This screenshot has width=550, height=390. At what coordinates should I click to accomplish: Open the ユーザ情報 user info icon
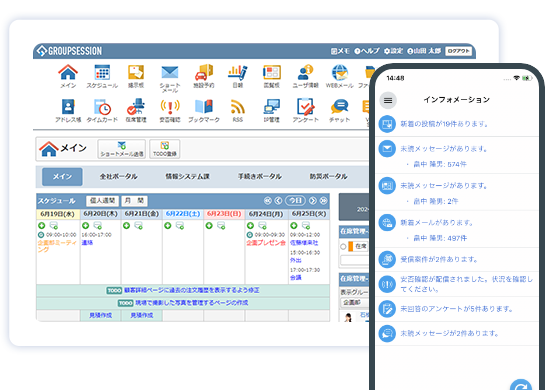point(305,72)
